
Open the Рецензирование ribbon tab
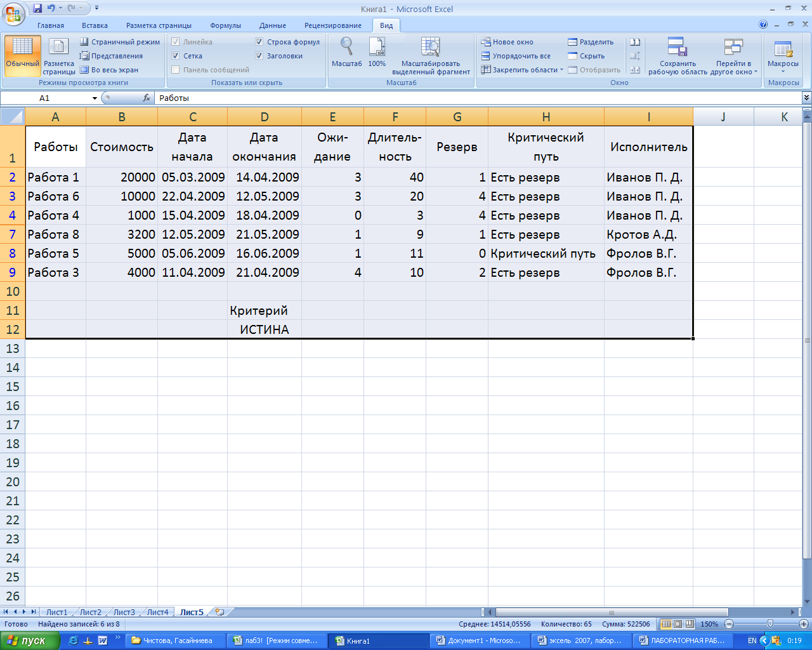(333, 25)
